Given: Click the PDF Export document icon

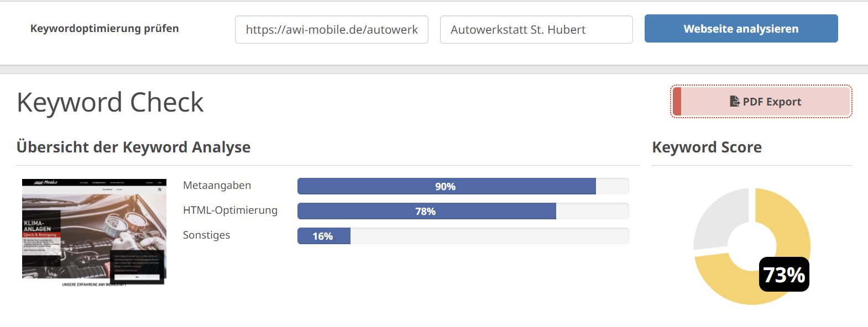Looking at the screenshot, I should tap(735, 101).
